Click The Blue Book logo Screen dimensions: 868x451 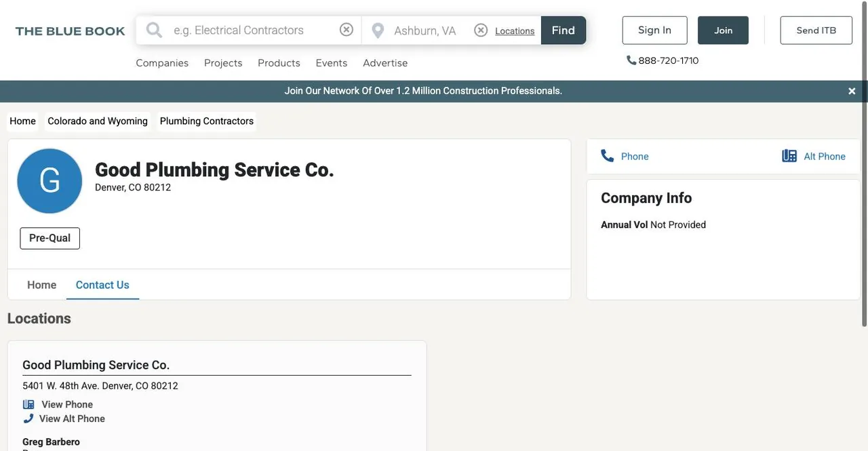click(x=70, y=31)
